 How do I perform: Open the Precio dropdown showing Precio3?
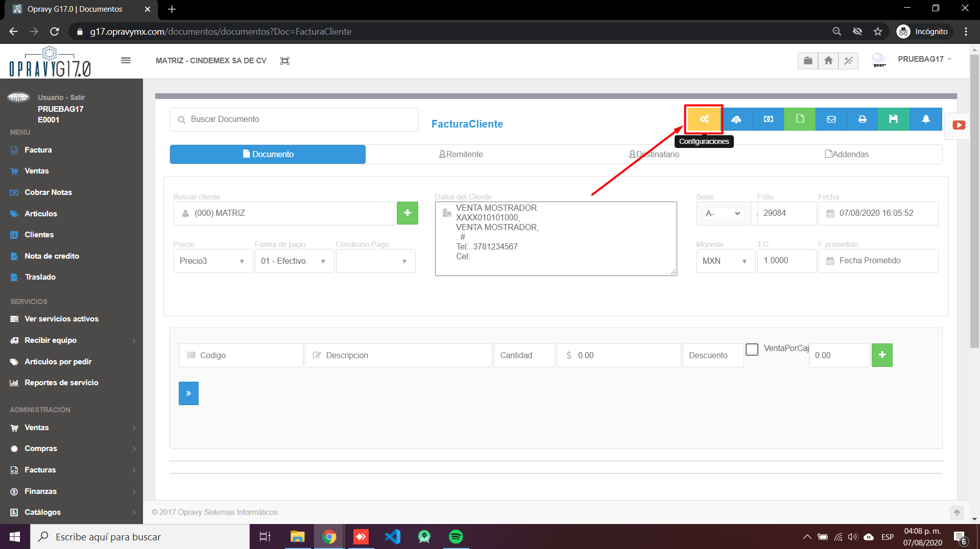(x=213, y=261)
